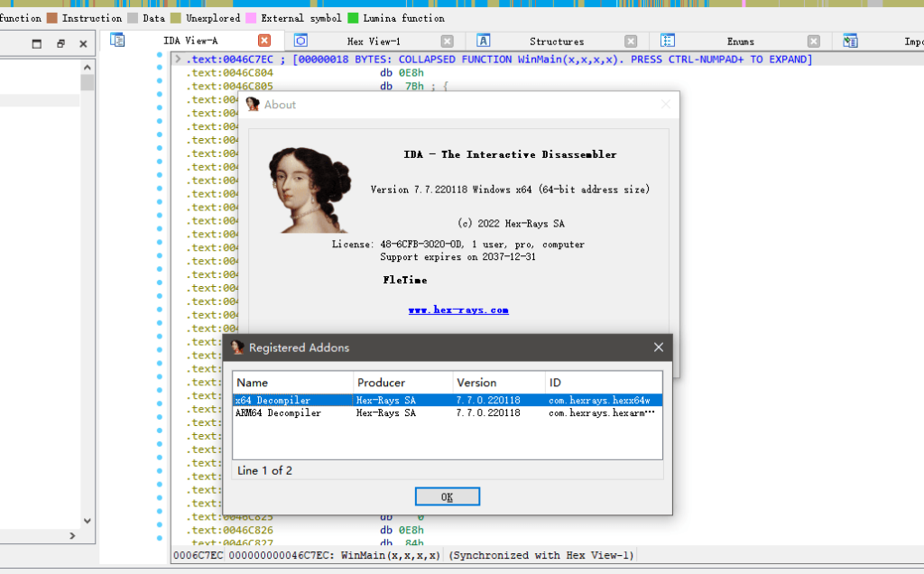Switch to the Structures tab
924x574 pixels.
click(x=556, y=42)
